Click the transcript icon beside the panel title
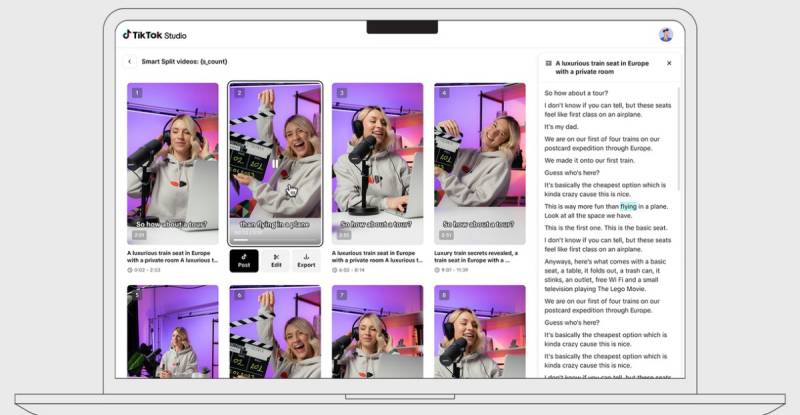This screenshot has width=800, height=415. tap(548, 62)
